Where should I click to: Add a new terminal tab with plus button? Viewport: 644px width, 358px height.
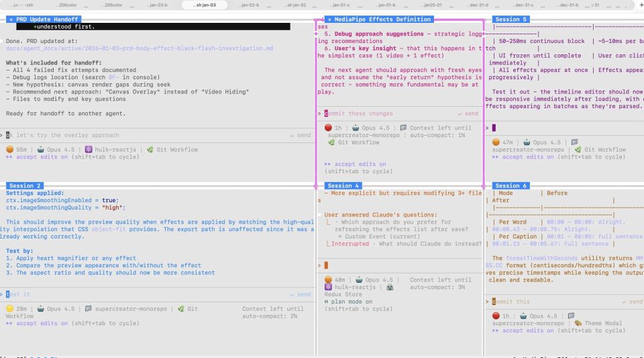[641, 5]
